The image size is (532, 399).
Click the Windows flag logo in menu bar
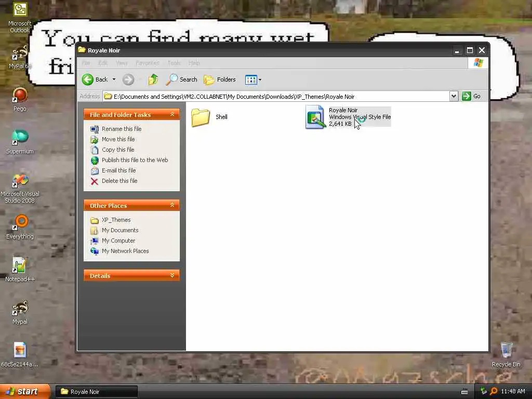(478, 63)
